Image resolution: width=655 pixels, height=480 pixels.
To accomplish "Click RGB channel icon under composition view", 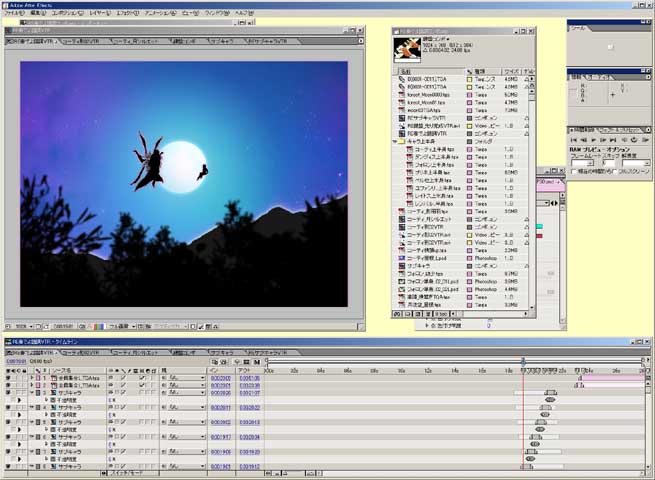I will (99, 326).
